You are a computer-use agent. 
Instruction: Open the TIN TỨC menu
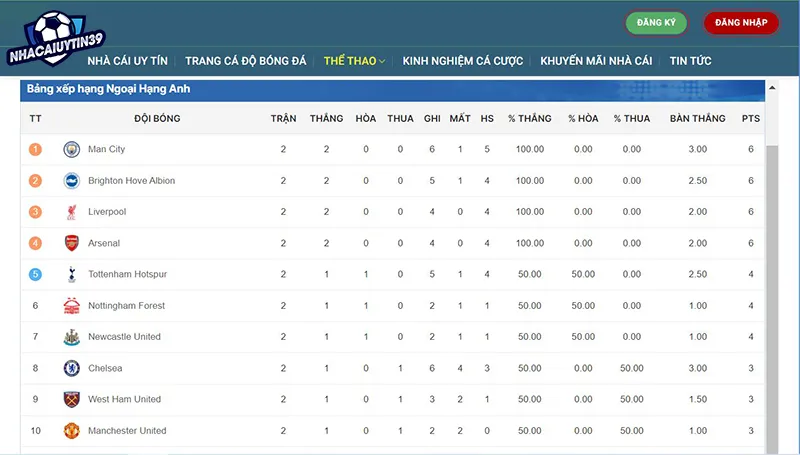click(x=690, y=61)
